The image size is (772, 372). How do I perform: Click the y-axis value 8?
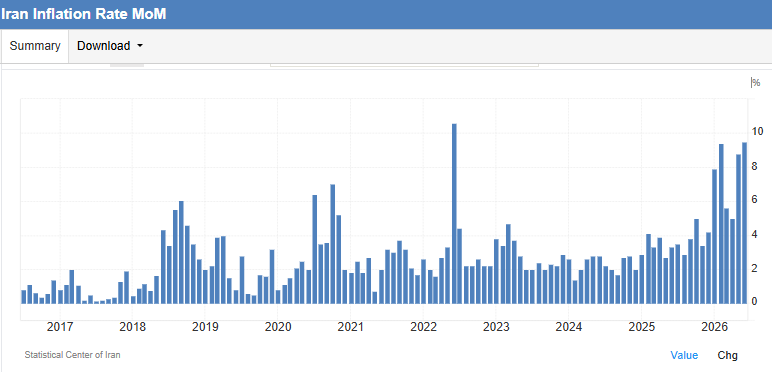754,166
